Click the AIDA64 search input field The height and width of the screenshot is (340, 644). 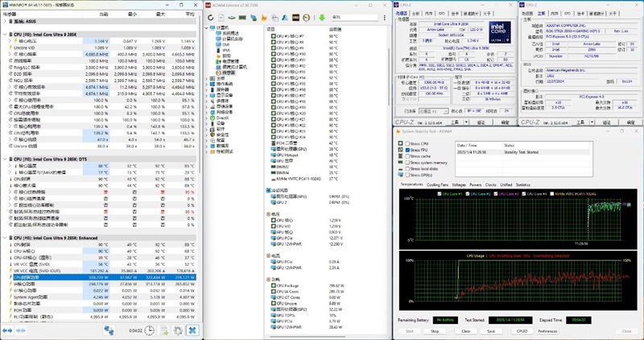point(354,18)
